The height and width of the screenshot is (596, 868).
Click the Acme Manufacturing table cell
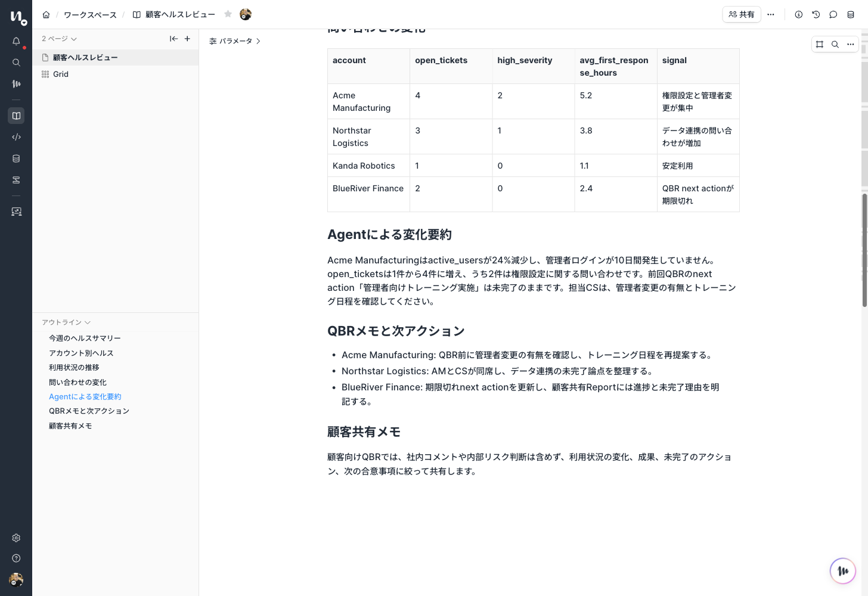(x=368, y=101)
